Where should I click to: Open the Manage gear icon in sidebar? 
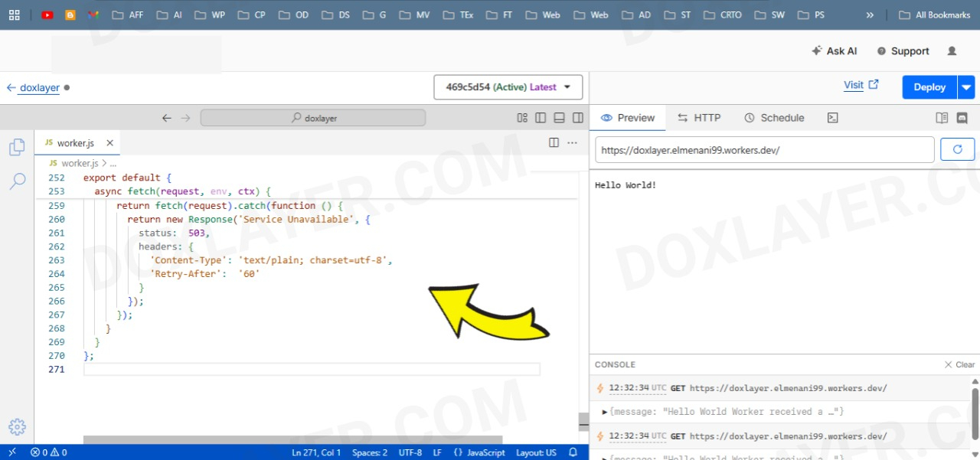[17, 427]
